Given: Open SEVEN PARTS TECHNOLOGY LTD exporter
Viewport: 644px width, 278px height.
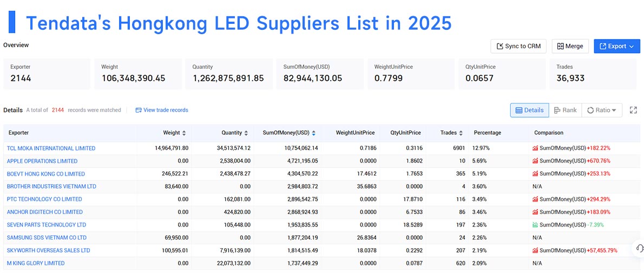Looking at the screenshot, I should coord(47,224).
